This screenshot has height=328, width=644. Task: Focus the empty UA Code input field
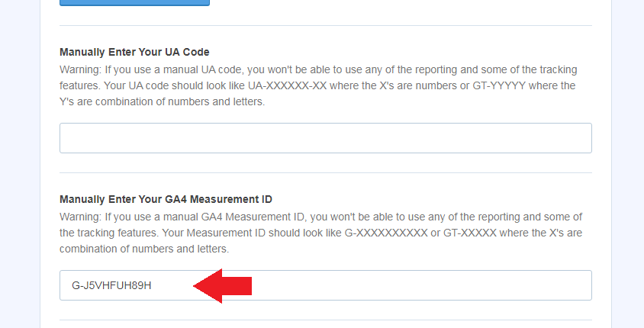pos(326,138)
